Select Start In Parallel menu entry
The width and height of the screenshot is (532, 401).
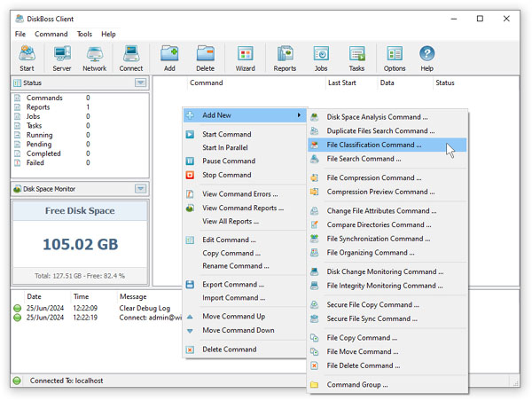click(245, 147)
